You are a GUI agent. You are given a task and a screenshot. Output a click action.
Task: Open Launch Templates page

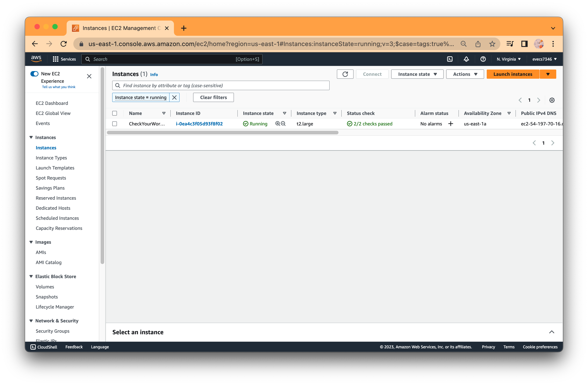point(55,168)
